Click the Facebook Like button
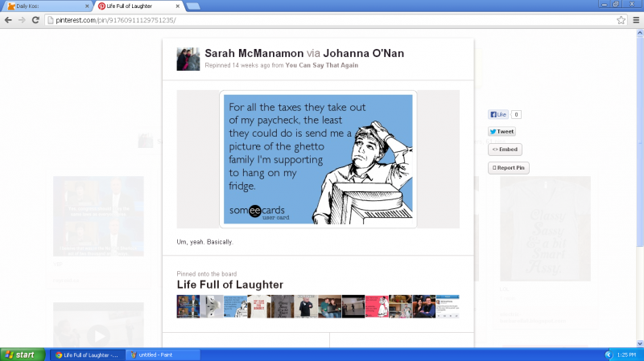This screenshot has width=644, height=361. pos(498,114)
